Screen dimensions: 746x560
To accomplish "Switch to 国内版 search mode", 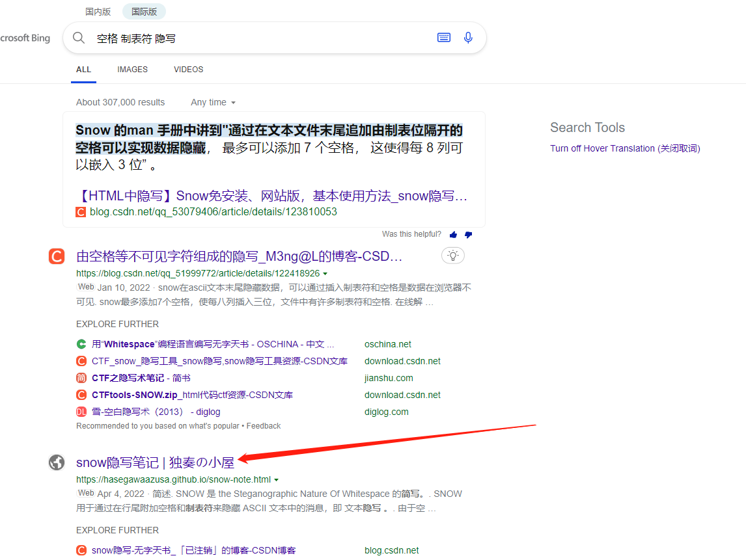I will pos(98,12).
